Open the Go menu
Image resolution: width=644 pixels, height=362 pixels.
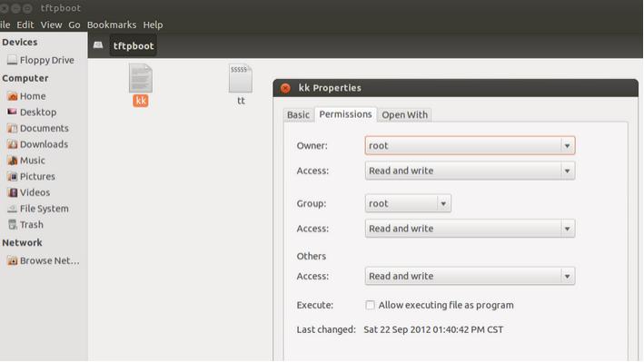point(74,24)
